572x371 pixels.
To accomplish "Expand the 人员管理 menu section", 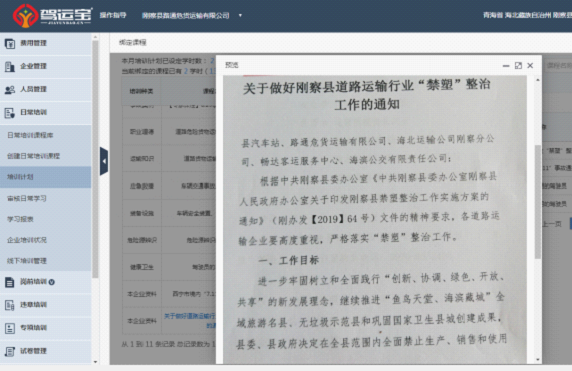I will [46, 89].
